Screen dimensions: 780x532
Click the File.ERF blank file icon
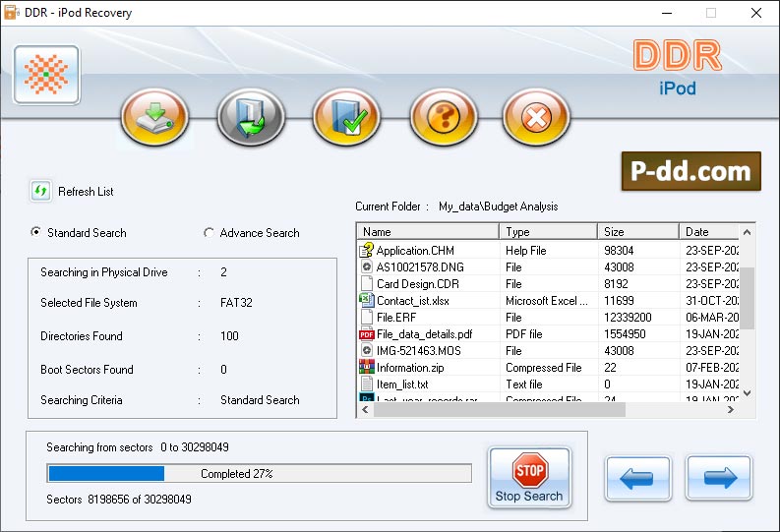(367, 317)
